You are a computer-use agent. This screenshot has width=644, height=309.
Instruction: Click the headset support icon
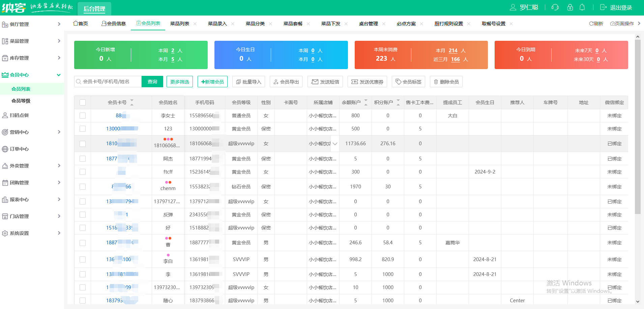point(555,7)
